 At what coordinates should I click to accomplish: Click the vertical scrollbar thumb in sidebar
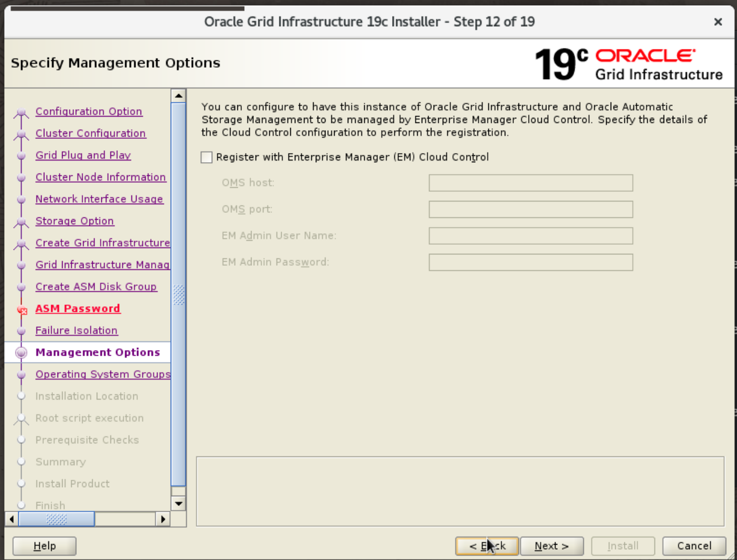(x=179, y=295)
